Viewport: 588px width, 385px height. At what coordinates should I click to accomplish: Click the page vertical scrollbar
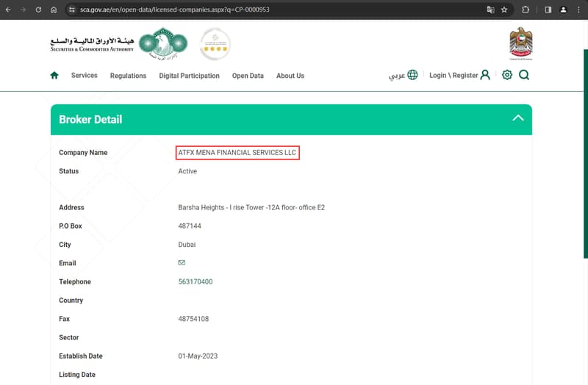586,154
